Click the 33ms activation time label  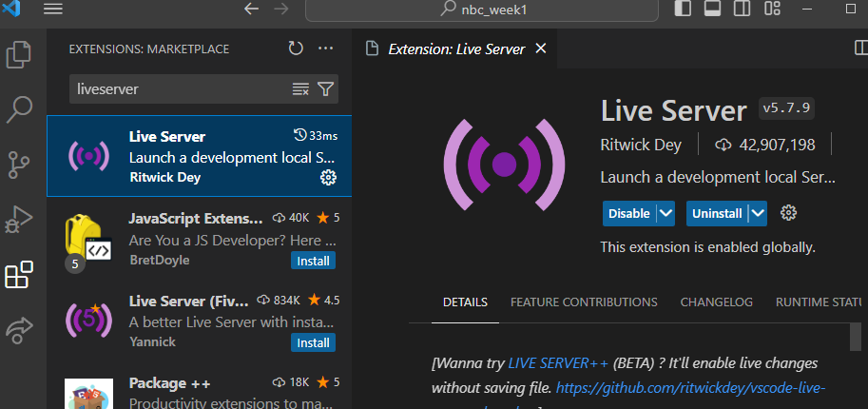(x=316, y=136)
